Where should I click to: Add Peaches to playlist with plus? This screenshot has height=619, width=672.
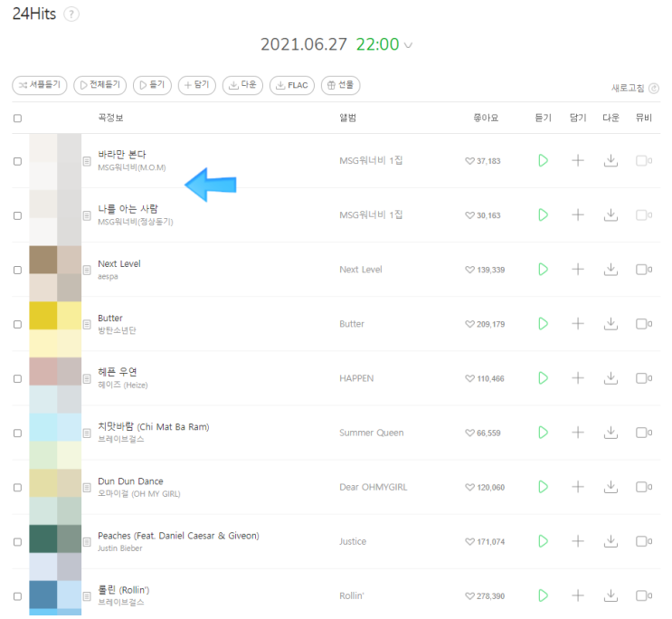(x=578, y=541)
